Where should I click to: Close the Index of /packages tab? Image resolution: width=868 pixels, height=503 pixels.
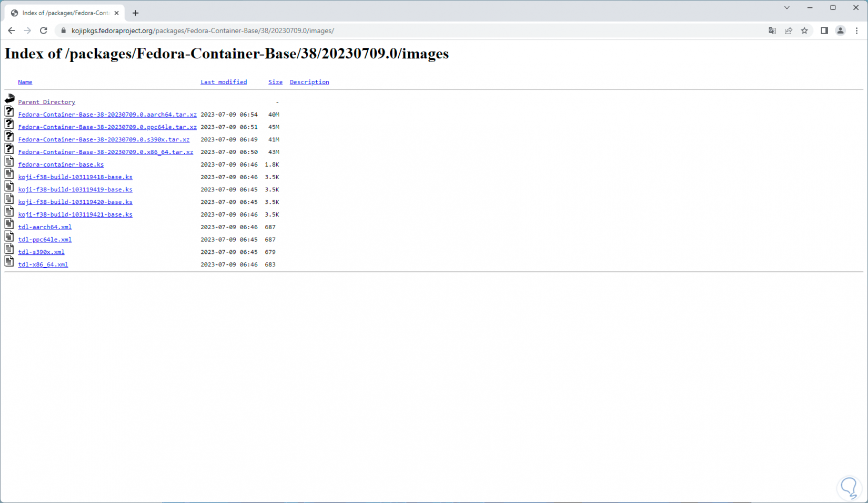(117, 13)
